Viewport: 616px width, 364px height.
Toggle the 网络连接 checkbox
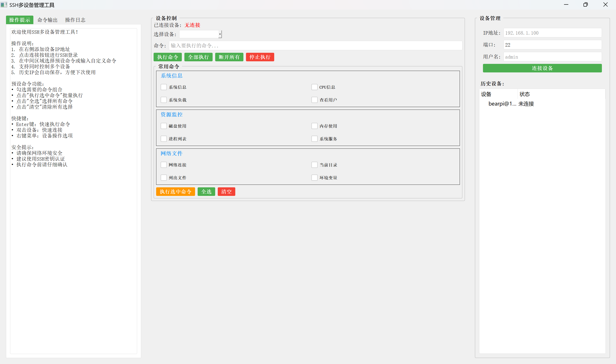pos(164,165)
